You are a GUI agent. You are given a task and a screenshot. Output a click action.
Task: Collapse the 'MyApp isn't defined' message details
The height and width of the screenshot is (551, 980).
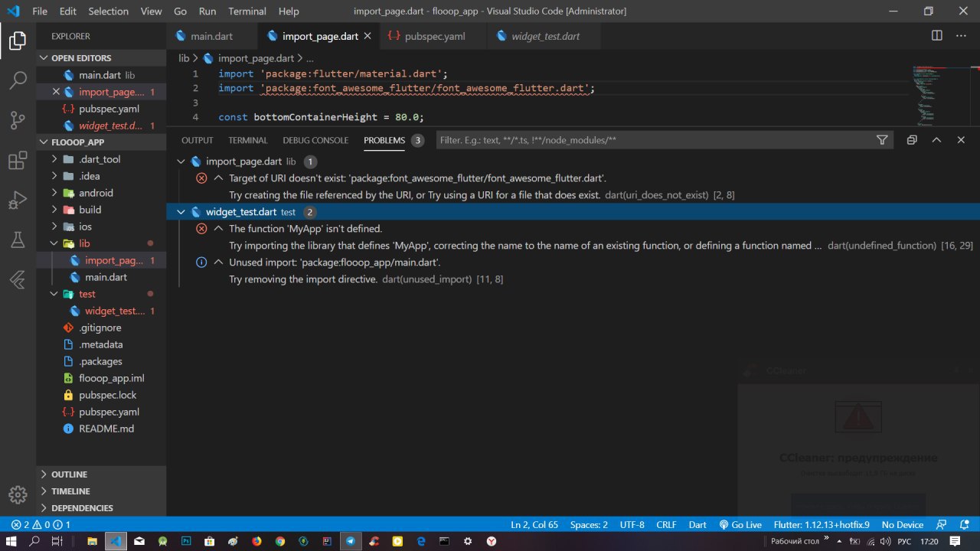219,229
